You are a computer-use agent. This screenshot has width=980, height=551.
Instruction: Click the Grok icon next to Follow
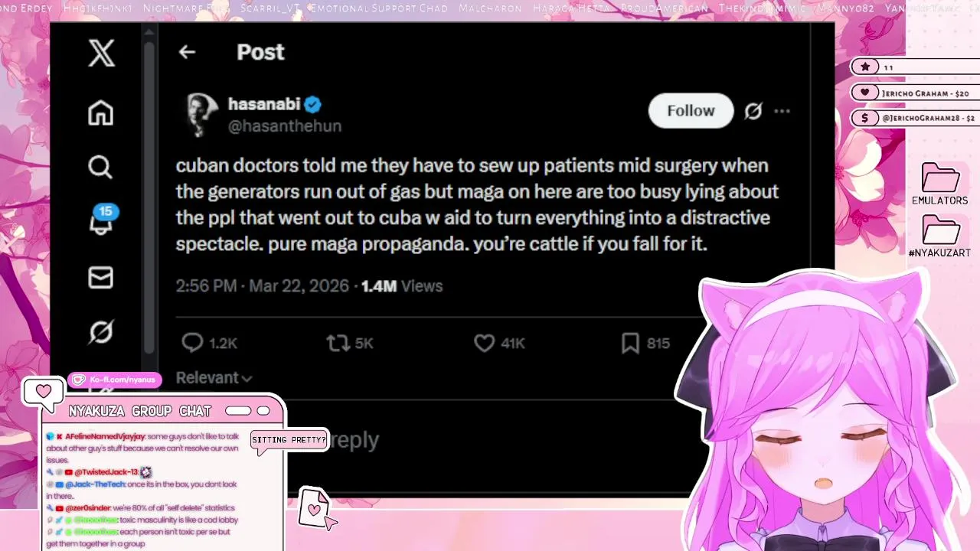753,111
